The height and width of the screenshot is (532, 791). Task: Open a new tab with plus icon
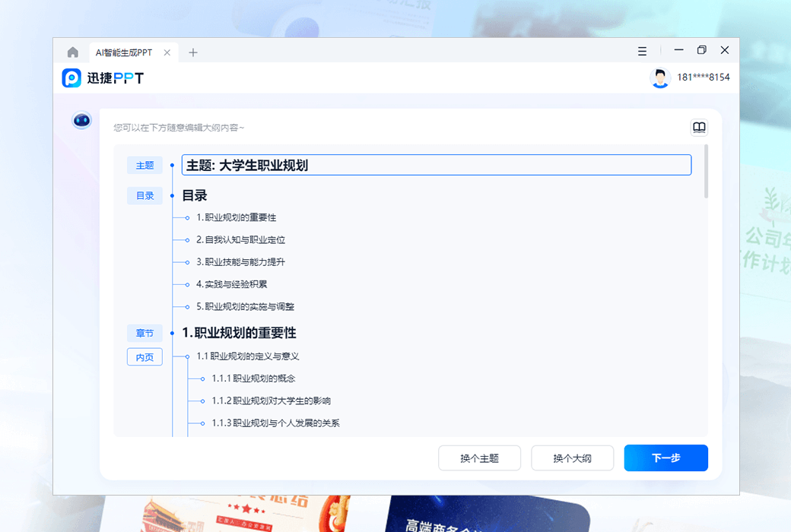point(192,52)
